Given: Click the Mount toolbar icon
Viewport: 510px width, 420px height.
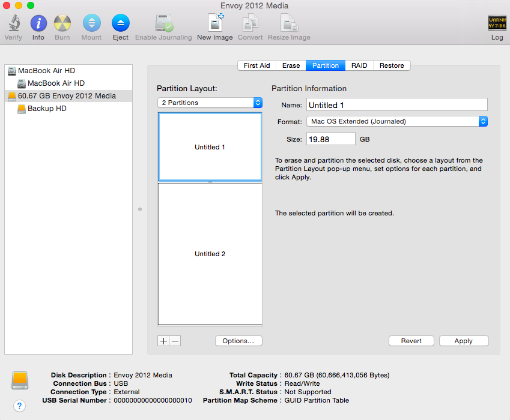Looking at the screenshot, I should [92, 23].
